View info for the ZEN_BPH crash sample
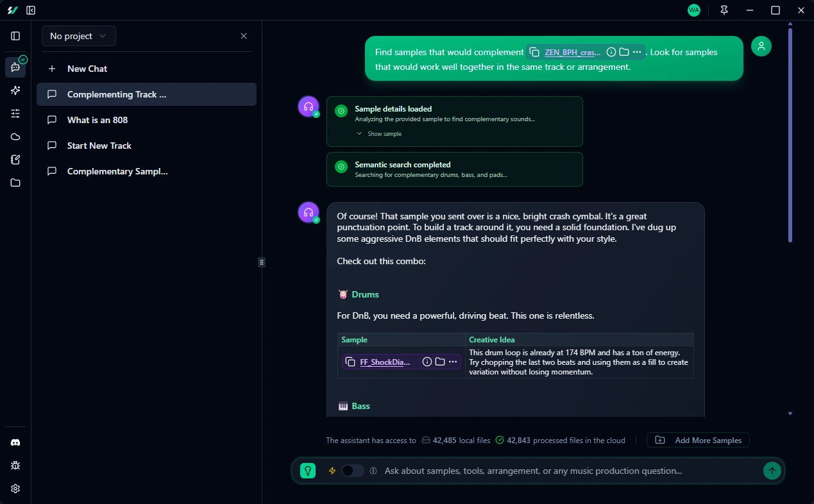This screenshot has width=814, height=504. (x=611, y=52)
